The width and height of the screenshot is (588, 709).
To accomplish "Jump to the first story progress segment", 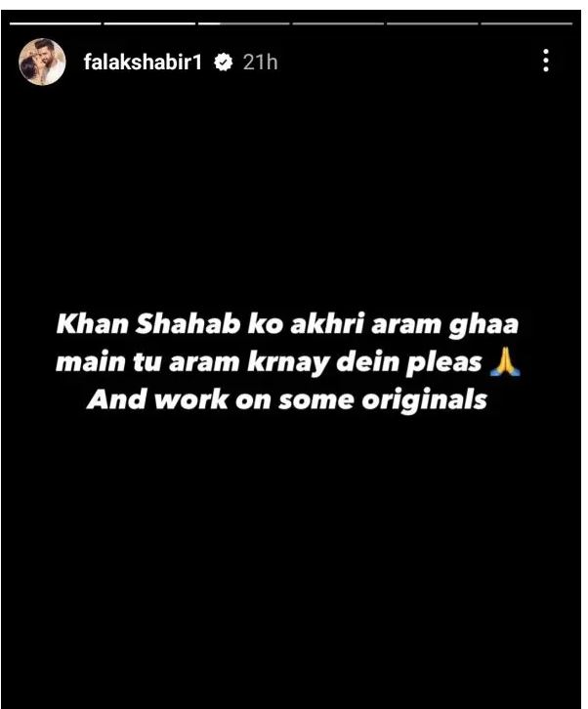I will (56, 23).
